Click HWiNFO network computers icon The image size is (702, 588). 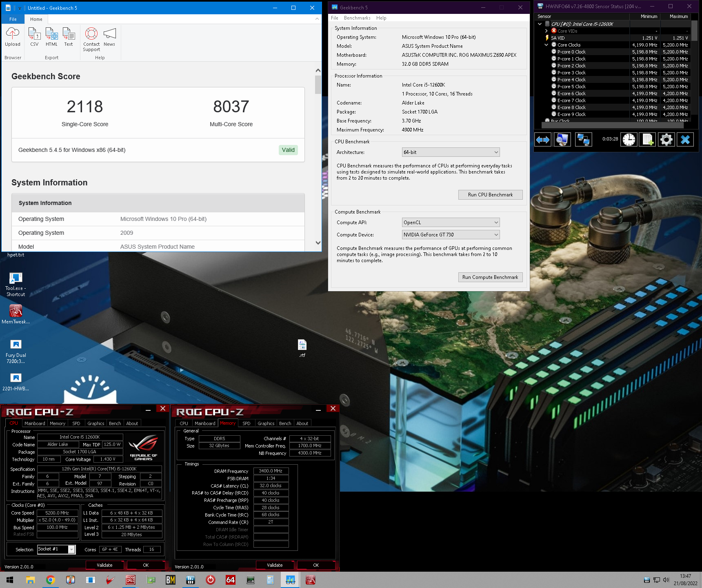583,140
